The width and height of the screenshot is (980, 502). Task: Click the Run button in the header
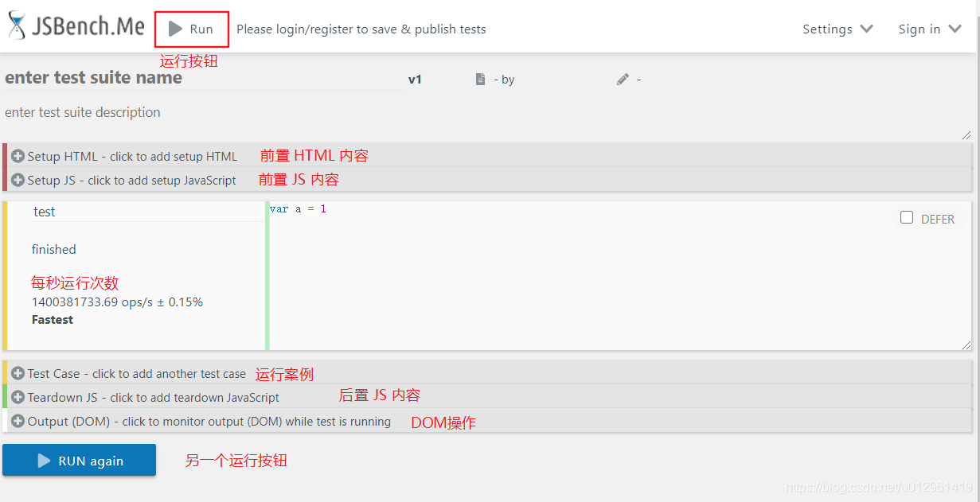coord(190,29)
